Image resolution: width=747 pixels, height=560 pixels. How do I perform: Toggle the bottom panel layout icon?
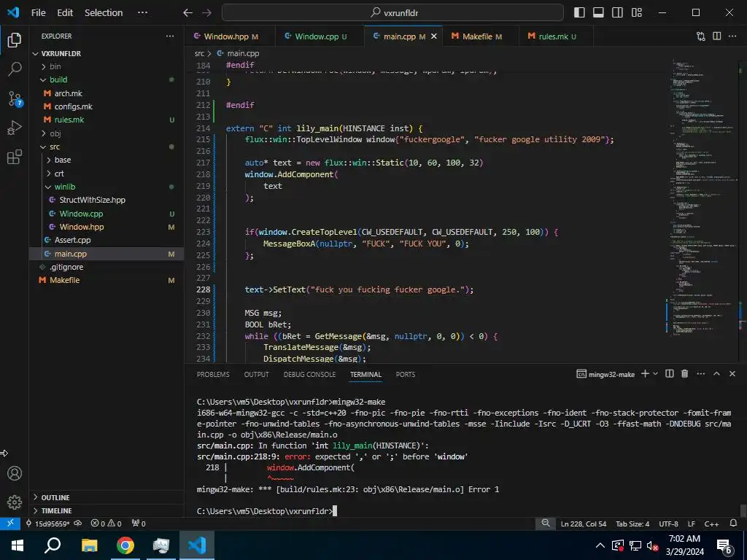coord(598,12)
